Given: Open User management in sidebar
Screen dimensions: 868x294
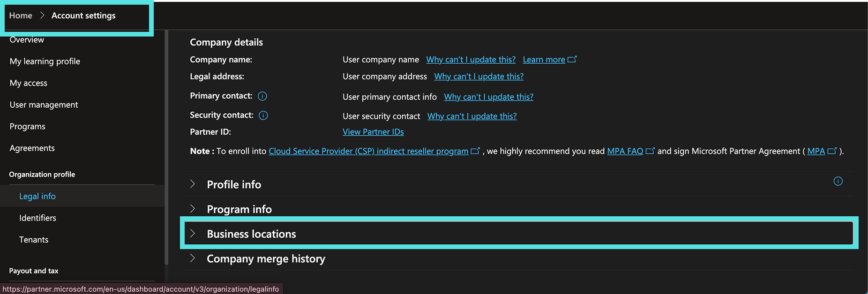Looking at the screenshot, I should pos(44,105).
